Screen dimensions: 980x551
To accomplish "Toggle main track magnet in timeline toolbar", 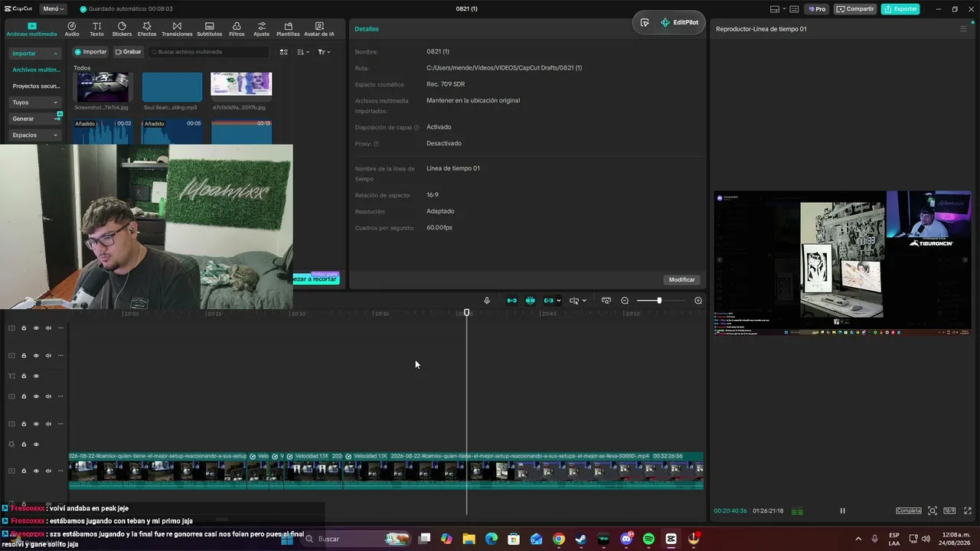I will [511, 301].
